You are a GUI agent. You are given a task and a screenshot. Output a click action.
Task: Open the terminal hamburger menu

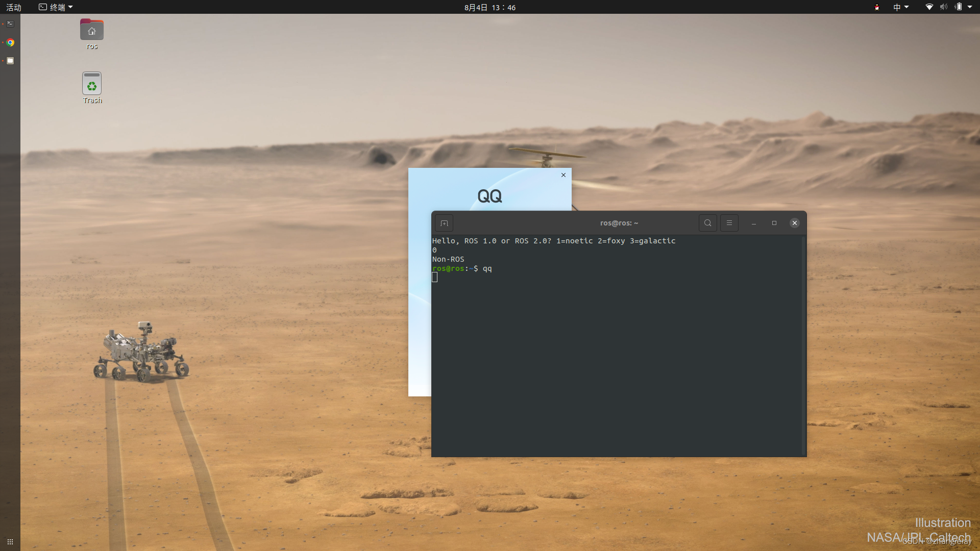tap(729, 223)
